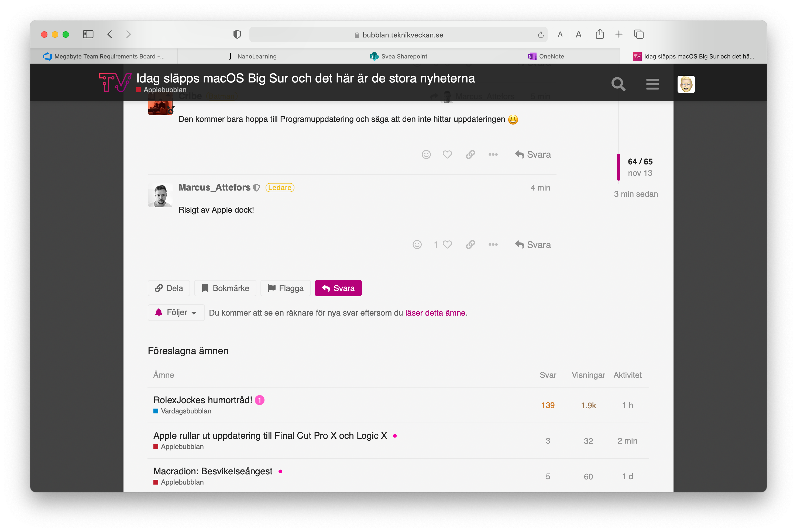Open the Final Cut Pro X topic

pos(270,436)
